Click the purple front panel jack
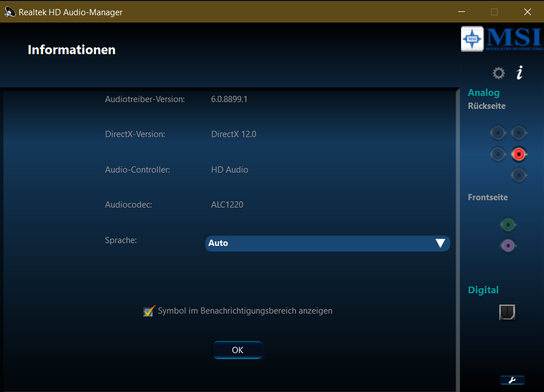 [x=508, y=245]
